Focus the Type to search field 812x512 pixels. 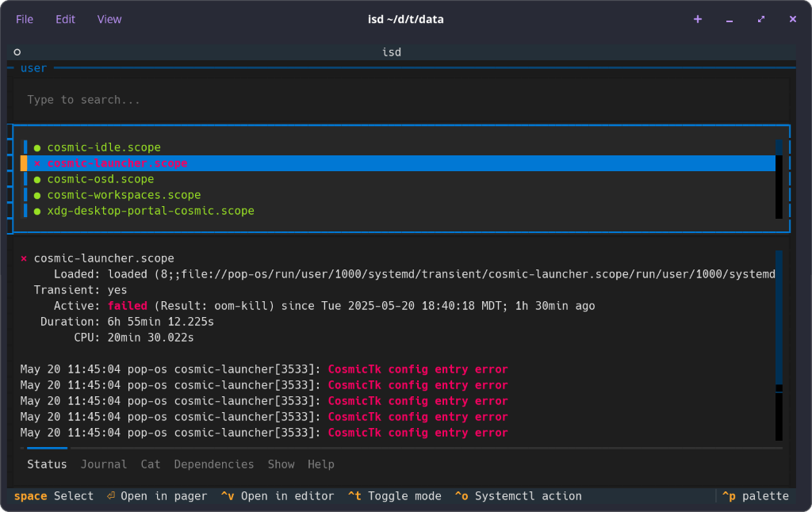click(x=401, y=100)
